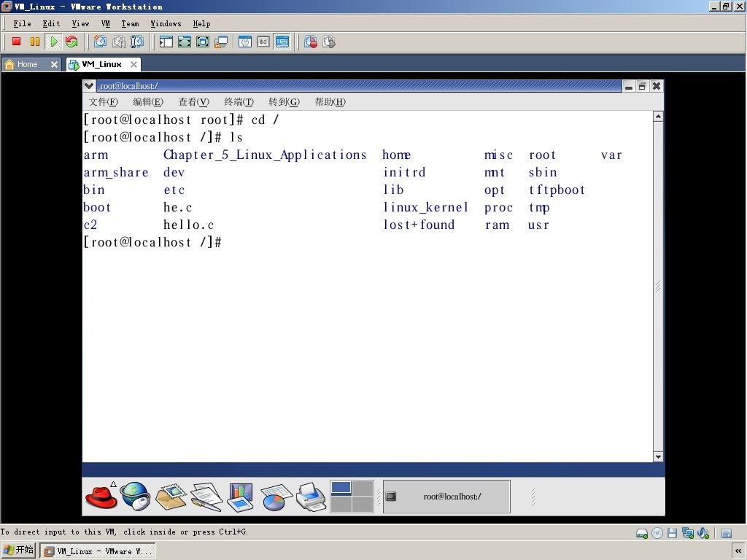Select the active top-left workspace in switcher
747x560 pixels.
(x=341, y=488)
